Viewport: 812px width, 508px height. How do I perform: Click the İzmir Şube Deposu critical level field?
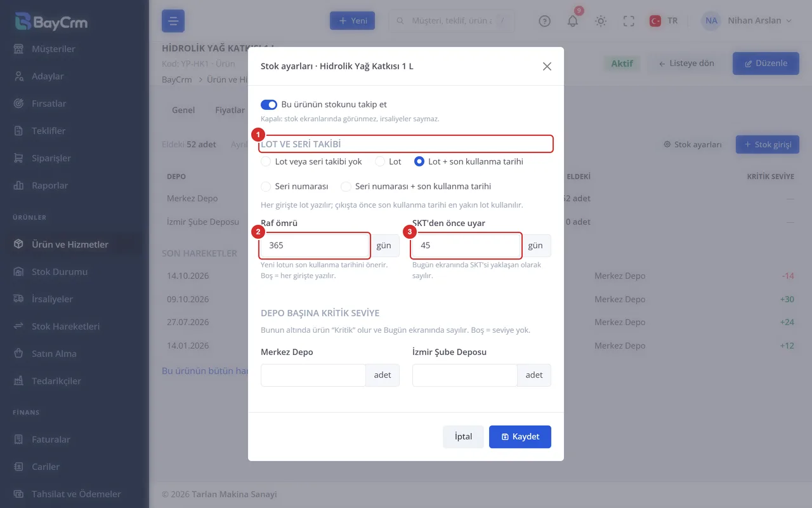click(x=465, y=375)
